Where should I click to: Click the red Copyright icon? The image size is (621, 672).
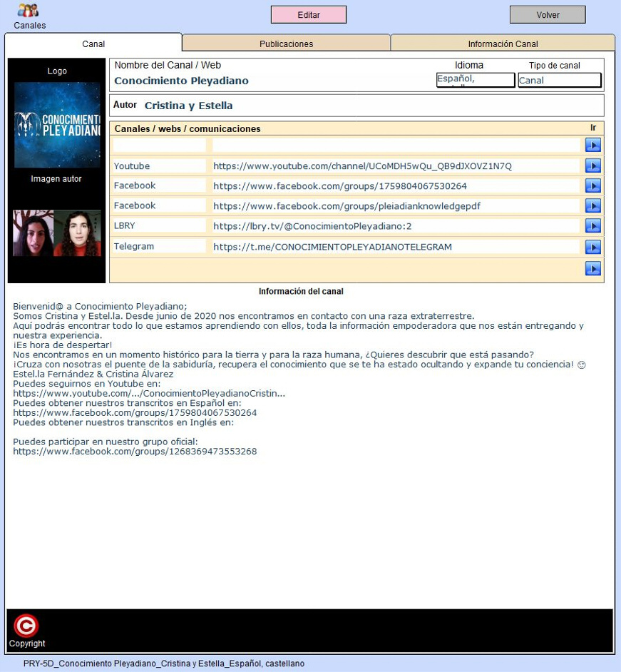[26, 626]
